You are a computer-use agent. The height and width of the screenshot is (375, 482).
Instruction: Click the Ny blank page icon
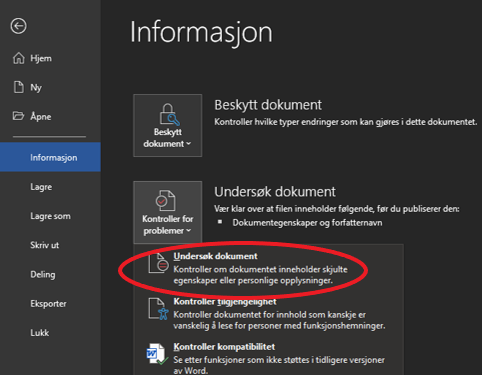point(19,87)
